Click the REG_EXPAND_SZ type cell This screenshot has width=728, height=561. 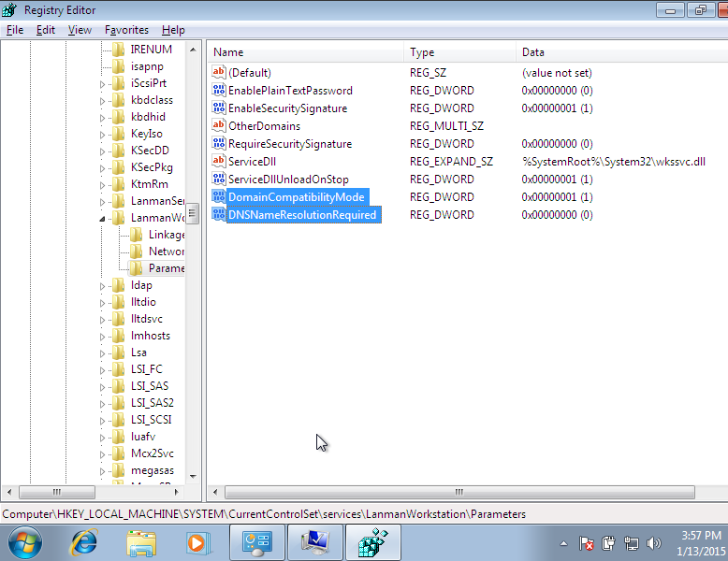(451, 162)
